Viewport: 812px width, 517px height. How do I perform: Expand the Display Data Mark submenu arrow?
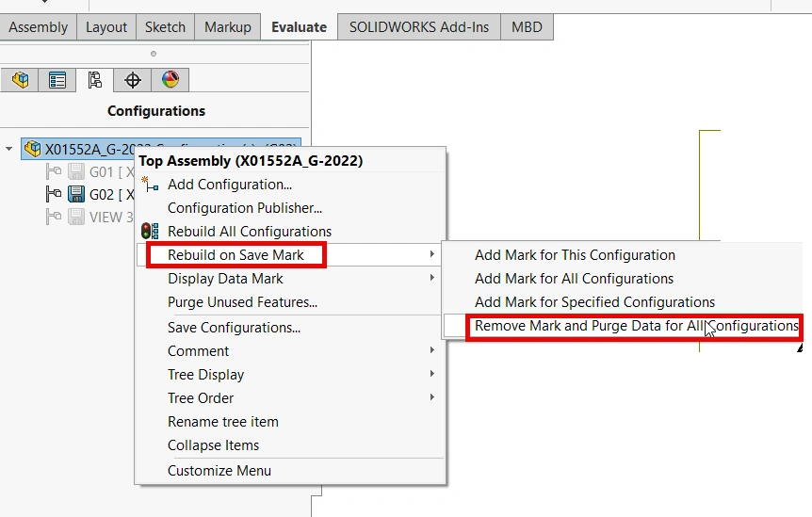[431, 278]
